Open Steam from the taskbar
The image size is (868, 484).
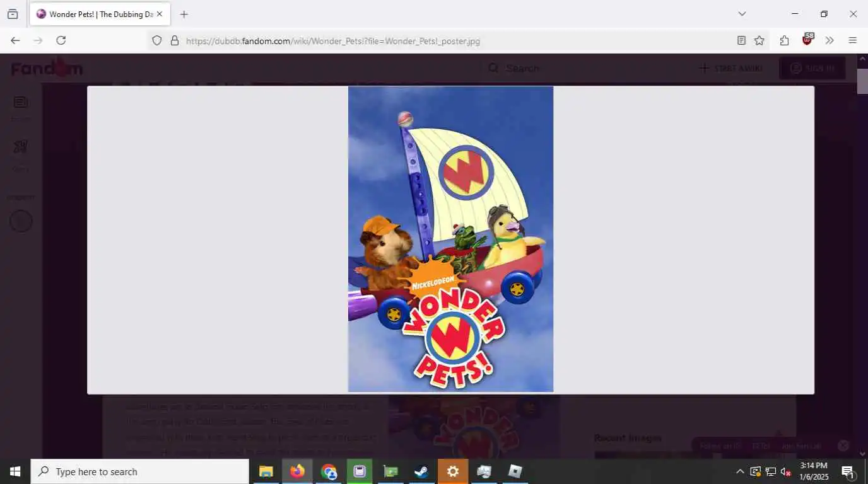tap(421, 471)
